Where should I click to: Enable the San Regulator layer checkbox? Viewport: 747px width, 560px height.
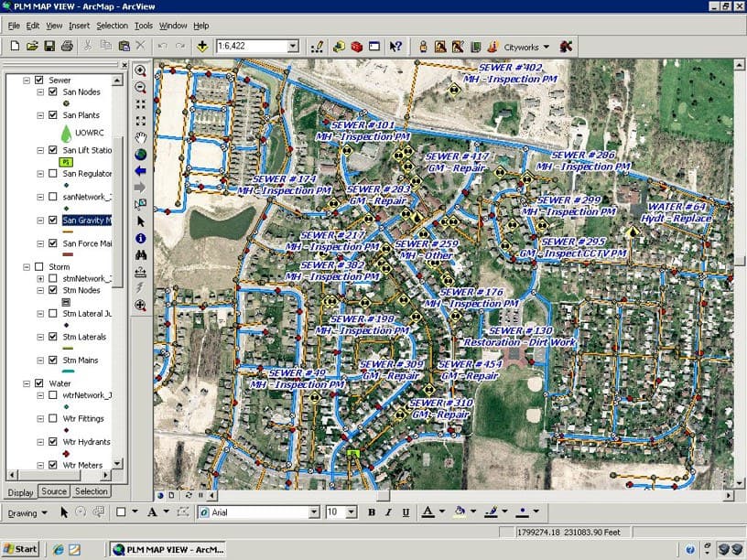point(52,173)
